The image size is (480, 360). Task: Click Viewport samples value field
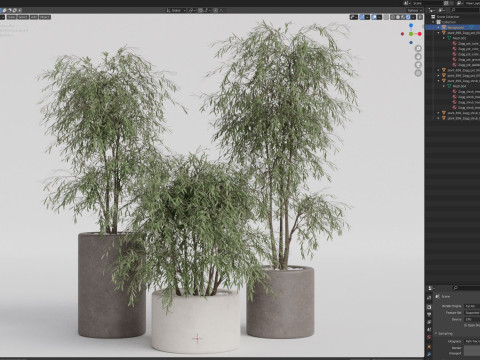coord(472,353)
